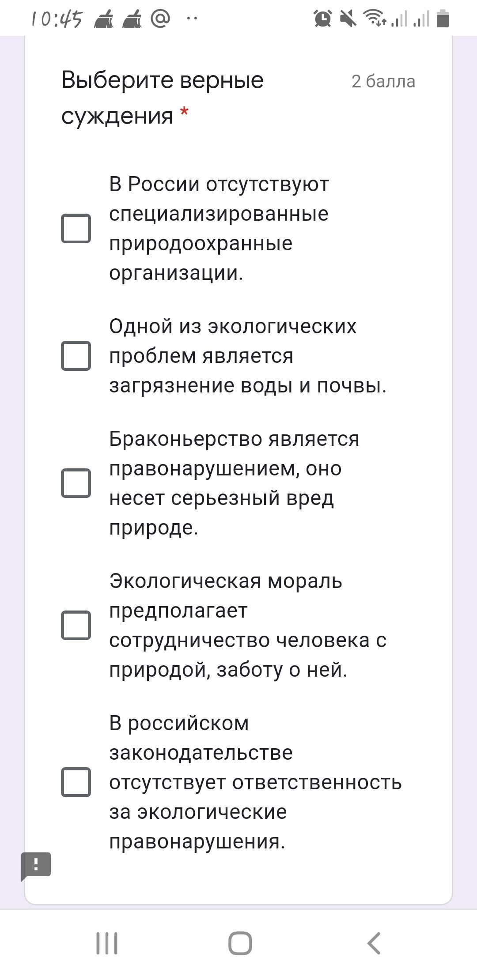Tap the report problem feedback icon
The image size is (477, 980).
click(x=36, y=864)
